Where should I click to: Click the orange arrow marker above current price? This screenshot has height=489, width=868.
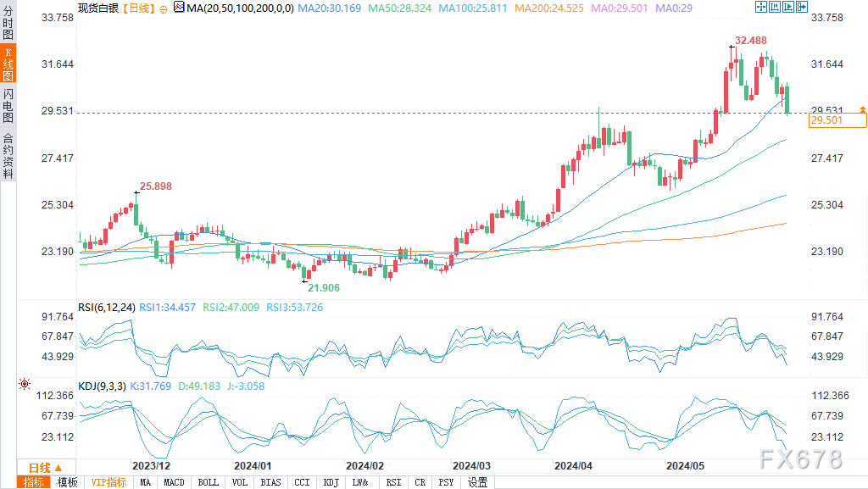862,109
